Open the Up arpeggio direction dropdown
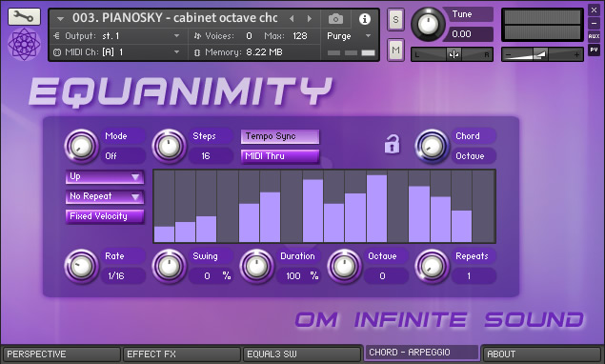605x364 pixels. click(105, 177)
